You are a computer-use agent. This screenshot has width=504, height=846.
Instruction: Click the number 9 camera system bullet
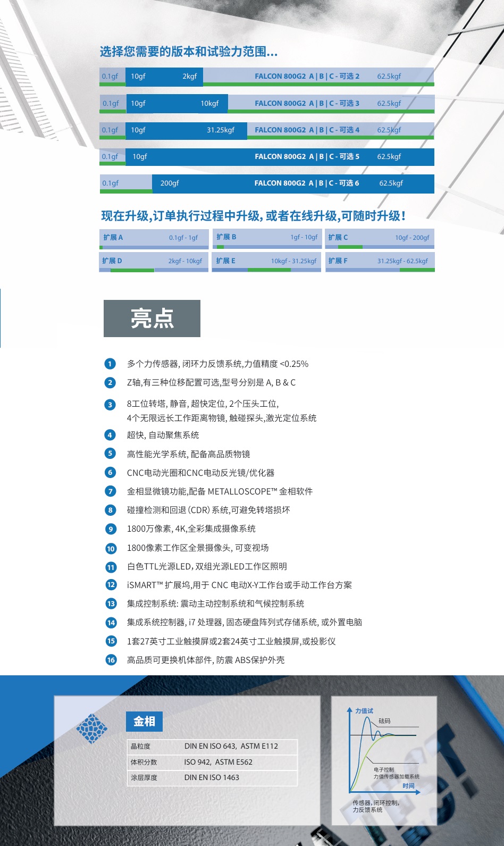tap(111, 529)
